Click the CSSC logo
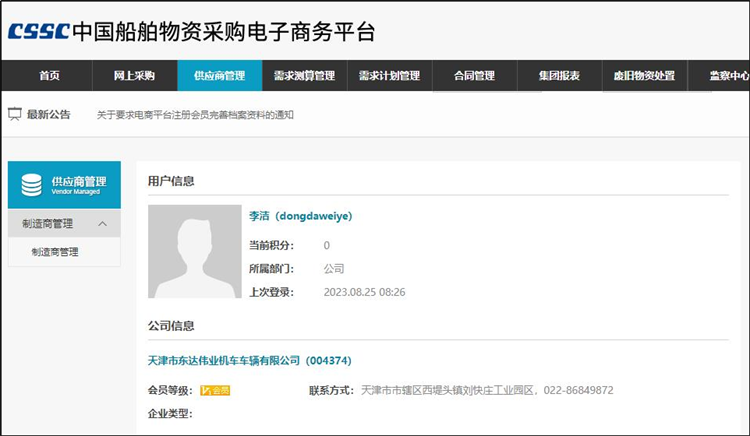 click(39, 31)
